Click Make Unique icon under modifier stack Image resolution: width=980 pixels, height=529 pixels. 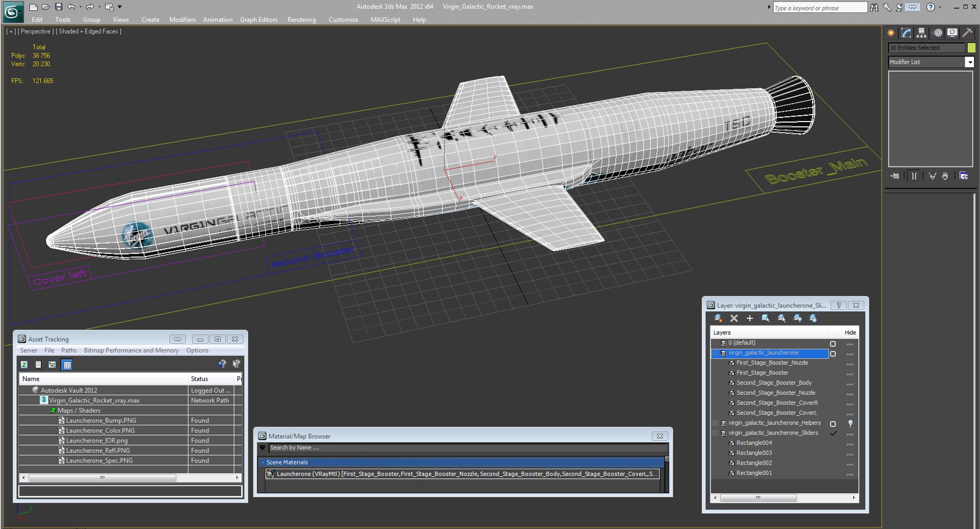933,176
